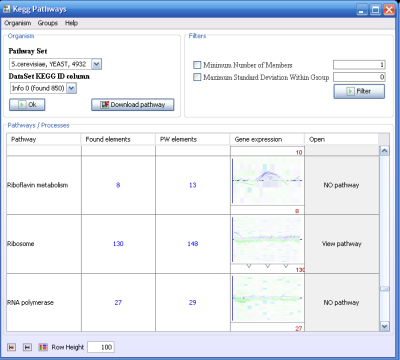The width and height of the screenshot is (400, 360).
Task: Click found elements value 27
Action: (118, 303)
